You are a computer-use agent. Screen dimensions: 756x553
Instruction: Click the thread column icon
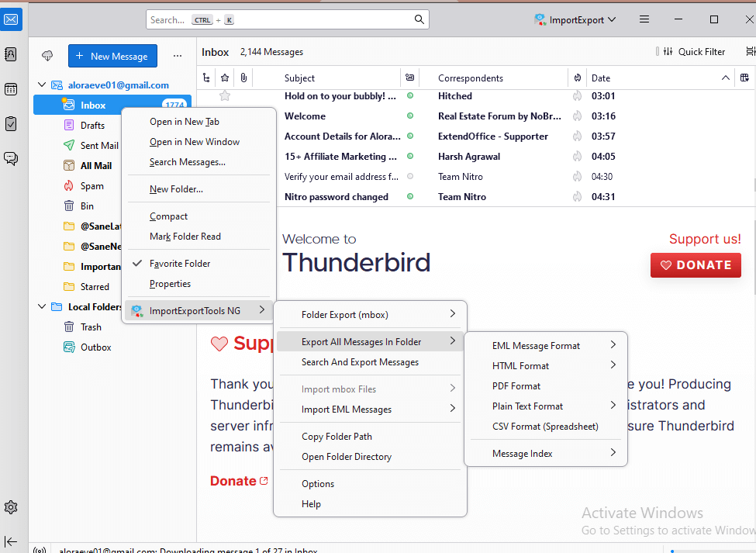[x=206, y=78]
